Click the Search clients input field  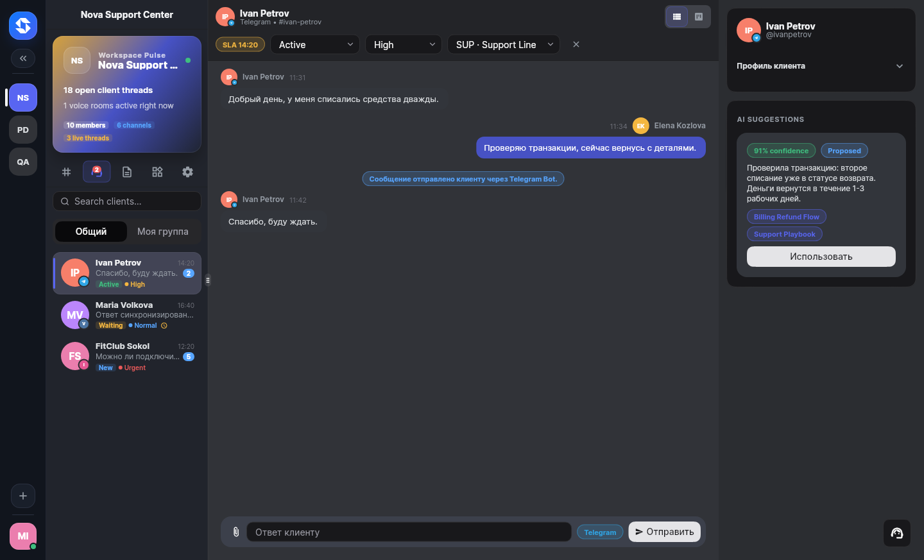point(127,201)
